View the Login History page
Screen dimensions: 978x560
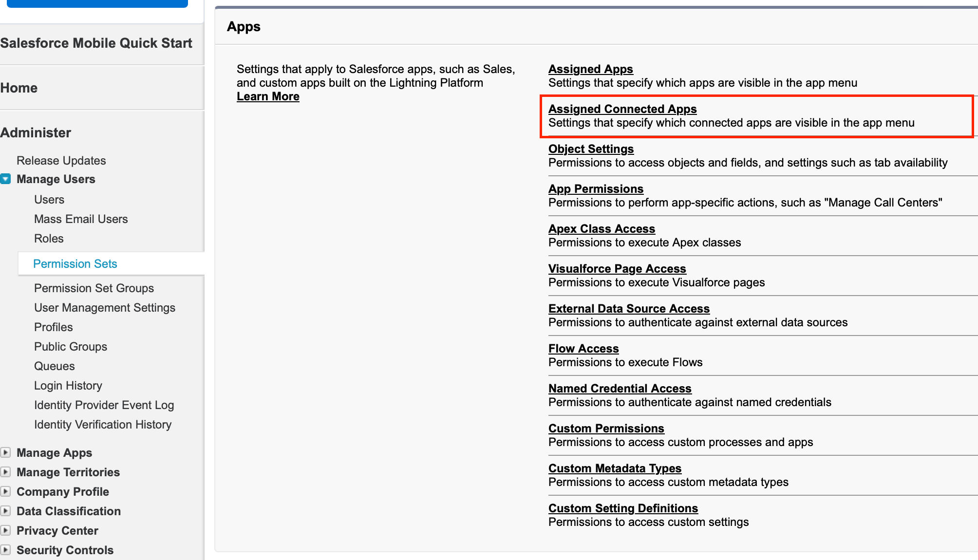pos(68,385)
